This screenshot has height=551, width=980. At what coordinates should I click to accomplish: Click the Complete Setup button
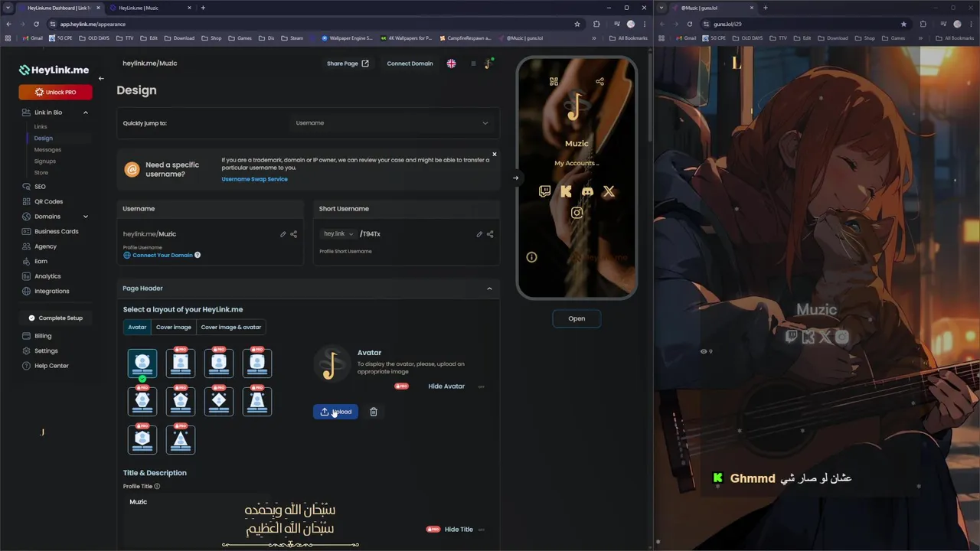click(x=55, y=318)
